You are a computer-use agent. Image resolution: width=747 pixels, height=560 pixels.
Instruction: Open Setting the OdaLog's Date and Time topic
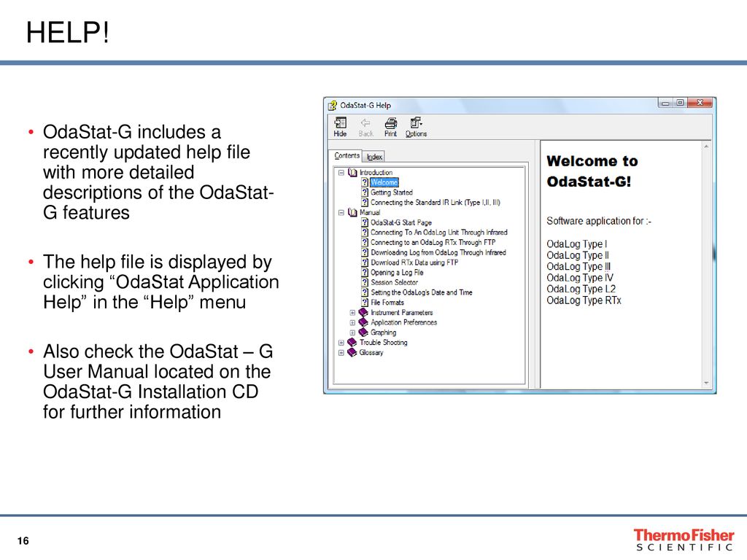pos(422,292)
